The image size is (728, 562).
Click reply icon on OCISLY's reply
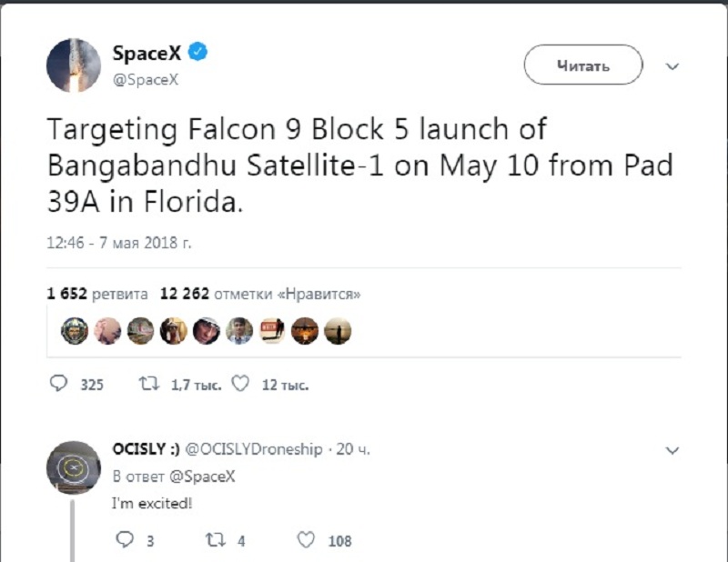click(124, 539)
